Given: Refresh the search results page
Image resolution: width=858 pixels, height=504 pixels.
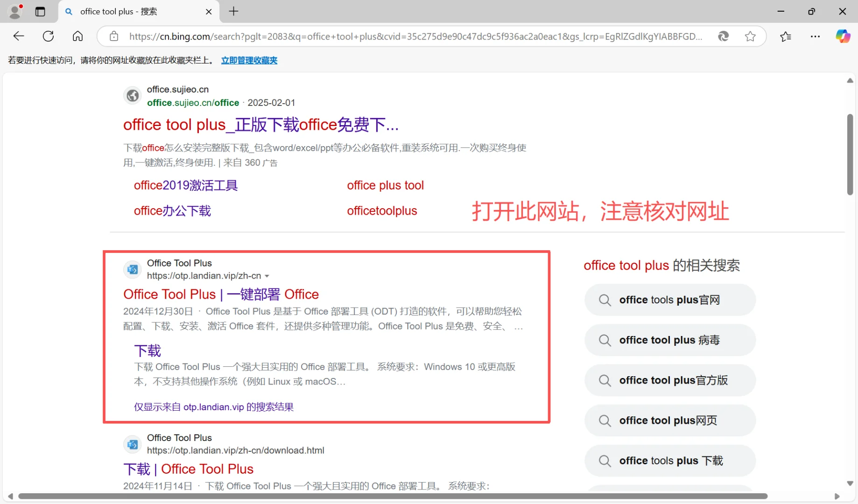Looking at the screenshot, I should (48, 36).
